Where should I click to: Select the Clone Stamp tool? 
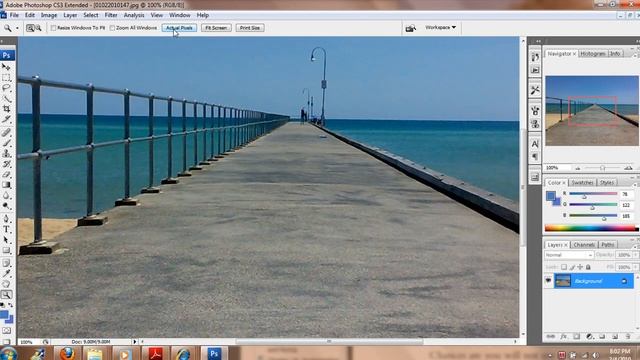click(x=6, y=153)
